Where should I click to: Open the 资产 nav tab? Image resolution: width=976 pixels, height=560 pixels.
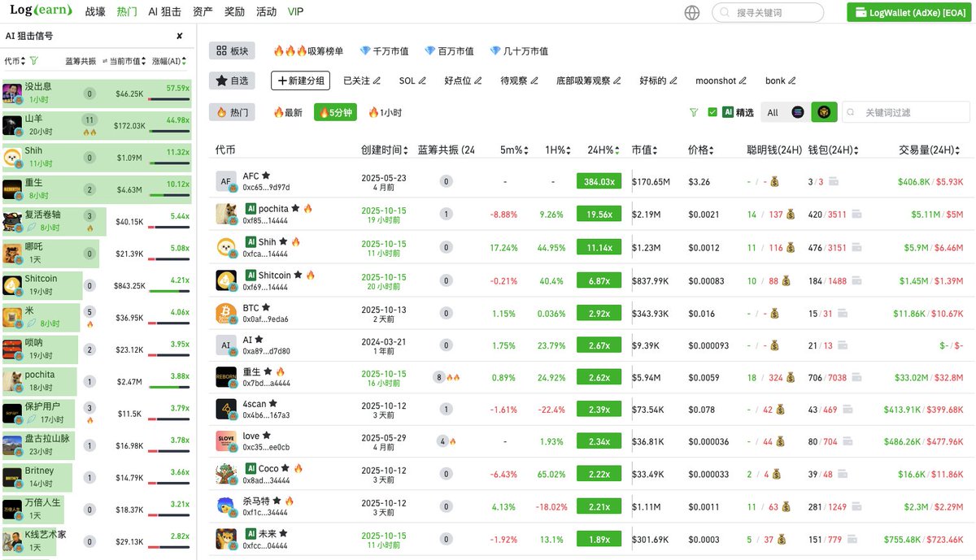click(203, 12)
